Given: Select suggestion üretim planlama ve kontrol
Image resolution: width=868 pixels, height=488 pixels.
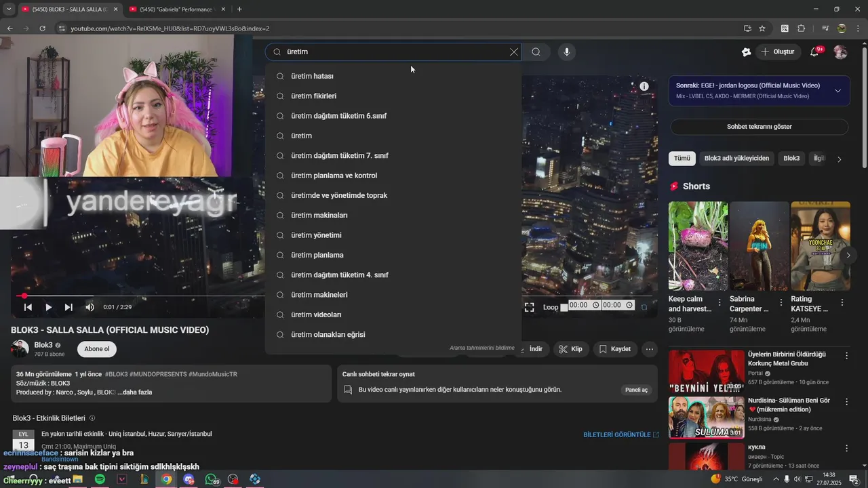Looking at the screenshot, I should tap(393, 176).
